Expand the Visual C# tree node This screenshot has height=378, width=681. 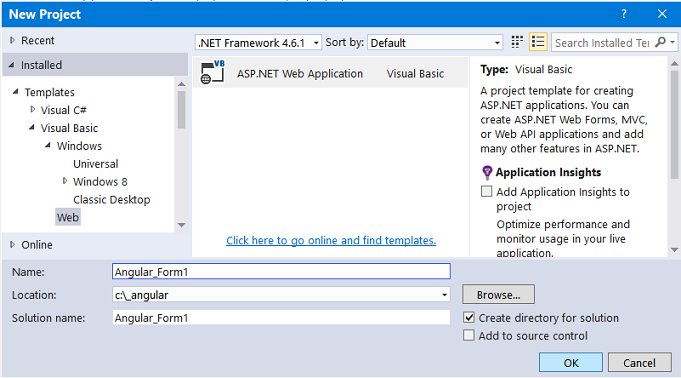click(33, 109)
